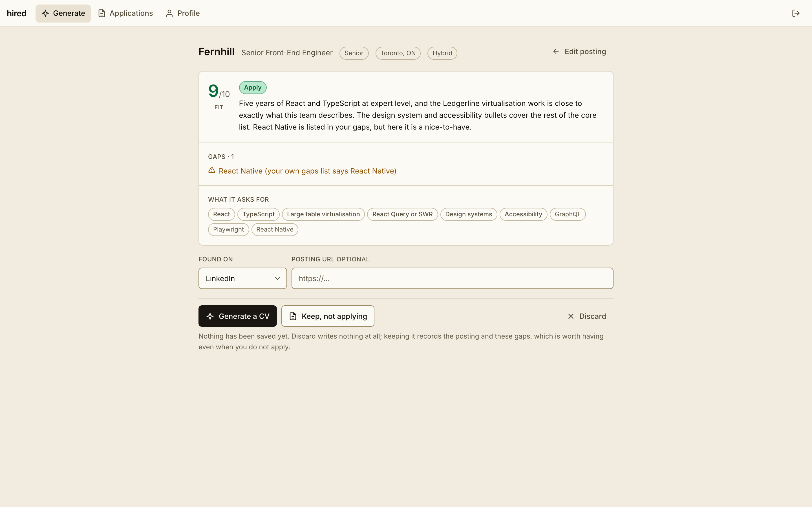Open the Applications tab
The height and width of the screenshot is (507, 812).
[125, 14]
